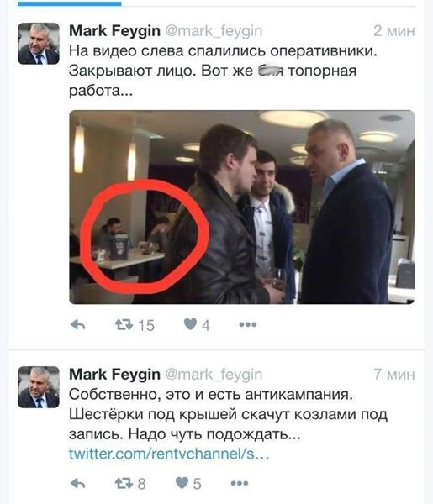
Task: Select the blue highlighted tab indicator at top
Action: (x=70, y=4)
